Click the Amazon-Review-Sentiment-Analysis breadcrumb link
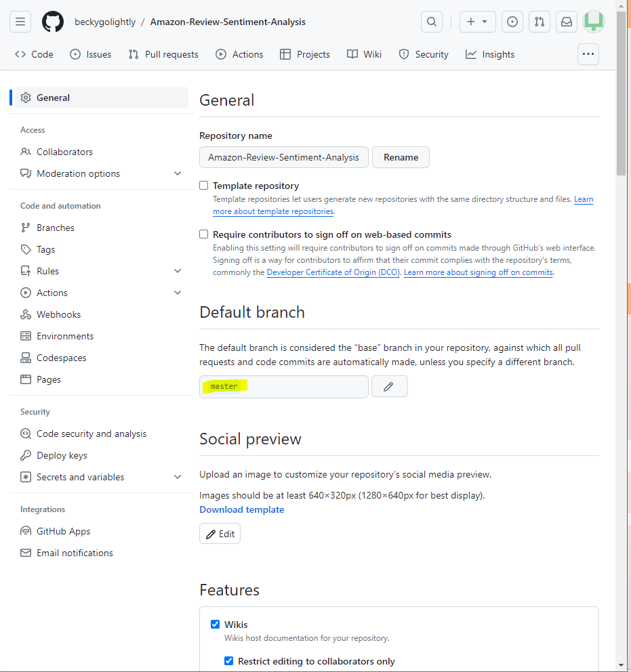 click(x=228, y=22)
